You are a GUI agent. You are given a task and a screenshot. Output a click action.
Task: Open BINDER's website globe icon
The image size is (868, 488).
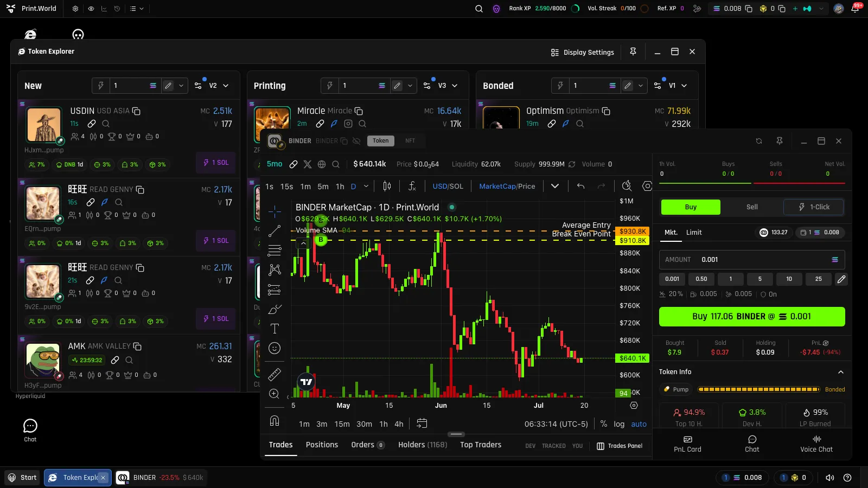(322, 164)
